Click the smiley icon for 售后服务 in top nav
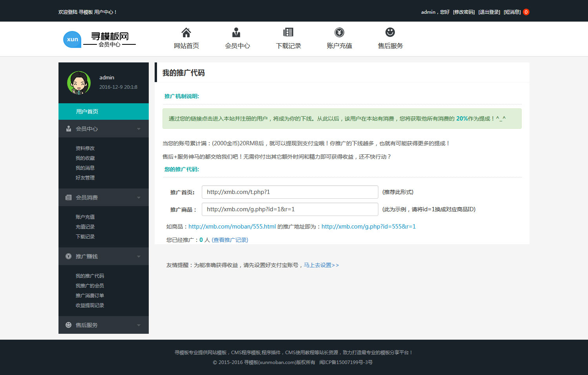The image size is (588, 375). (390, 33)
